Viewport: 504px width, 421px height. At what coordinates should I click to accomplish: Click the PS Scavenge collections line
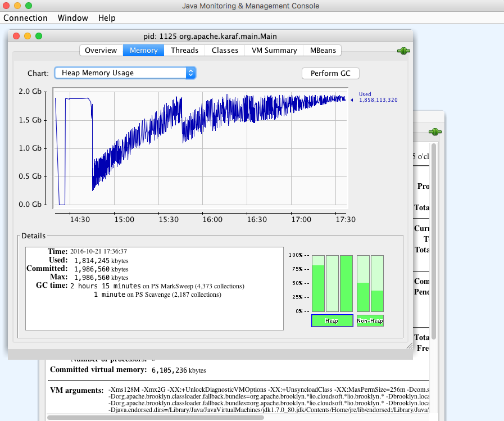tap(157, 295)
